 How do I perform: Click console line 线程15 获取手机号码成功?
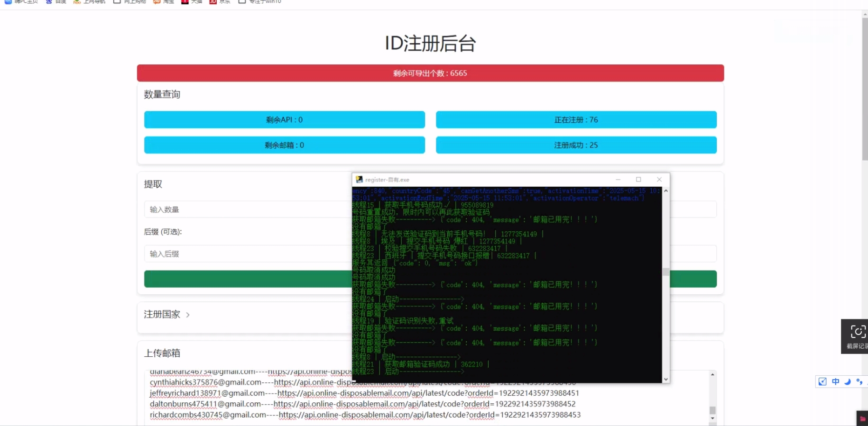pos(423,205)
